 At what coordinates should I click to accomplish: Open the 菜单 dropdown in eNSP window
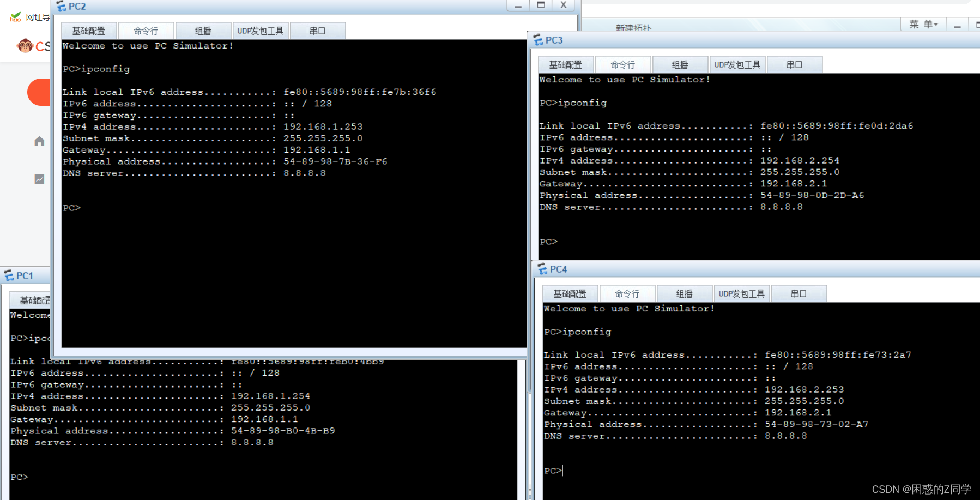click(923, 24)
